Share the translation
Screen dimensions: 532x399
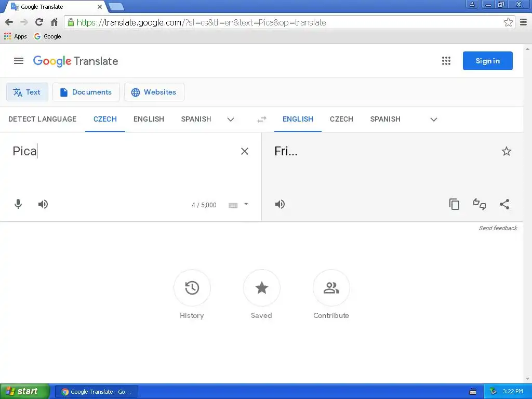tap(504, 204)
